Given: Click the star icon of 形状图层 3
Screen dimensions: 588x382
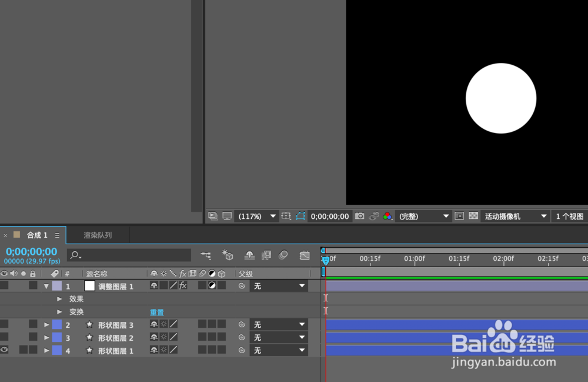Looking at the screenshot, I should [89, 324].
